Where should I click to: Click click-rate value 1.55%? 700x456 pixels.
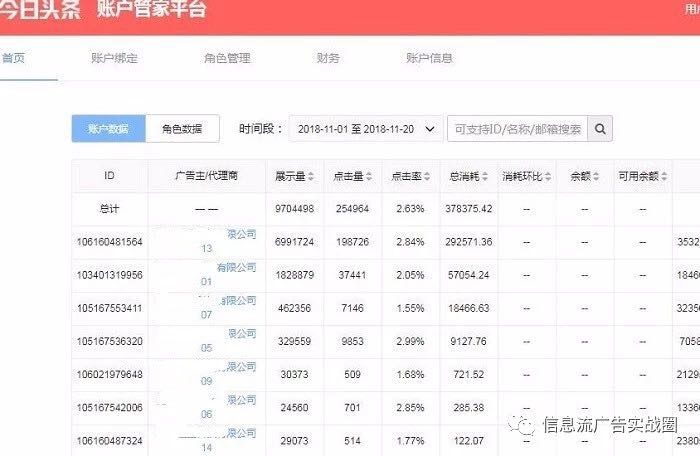[410, 308]
